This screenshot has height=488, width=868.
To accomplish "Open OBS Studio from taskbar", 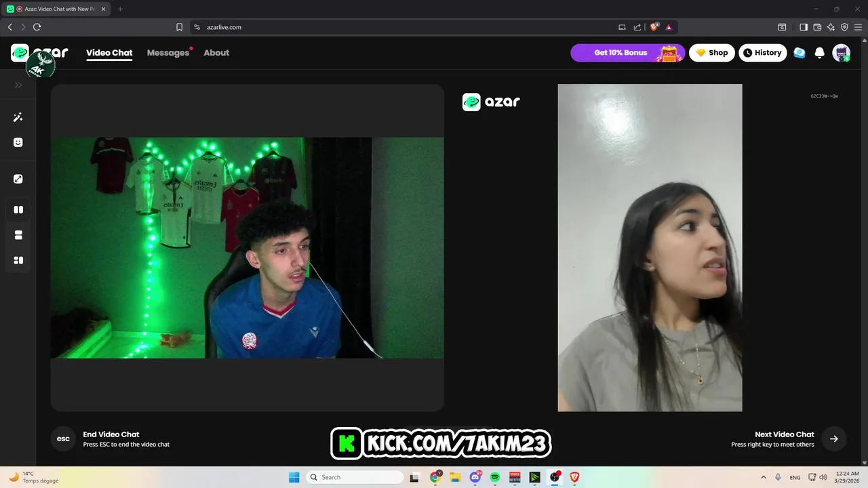I will (x=555, y=477).
